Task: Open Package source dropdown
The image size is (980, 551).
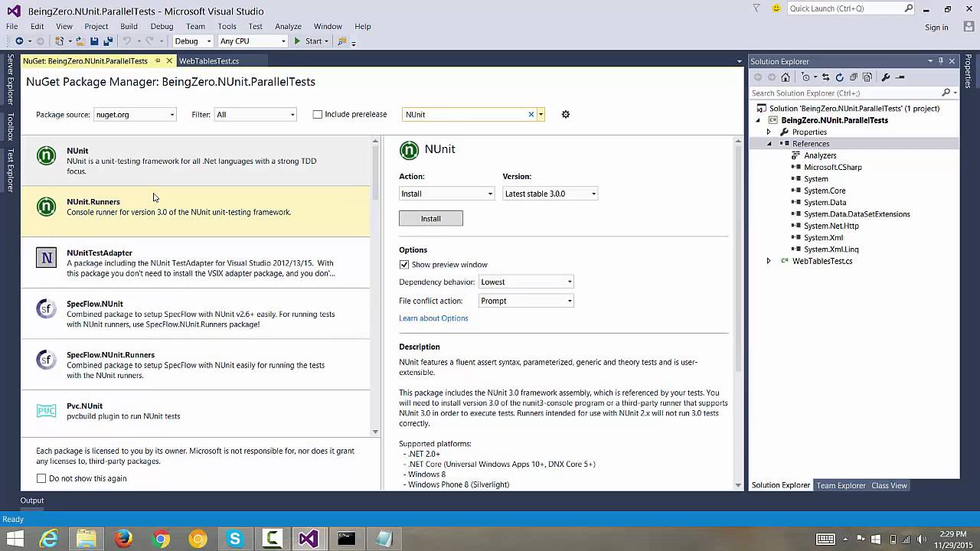Action: click(x=135, y=115)
